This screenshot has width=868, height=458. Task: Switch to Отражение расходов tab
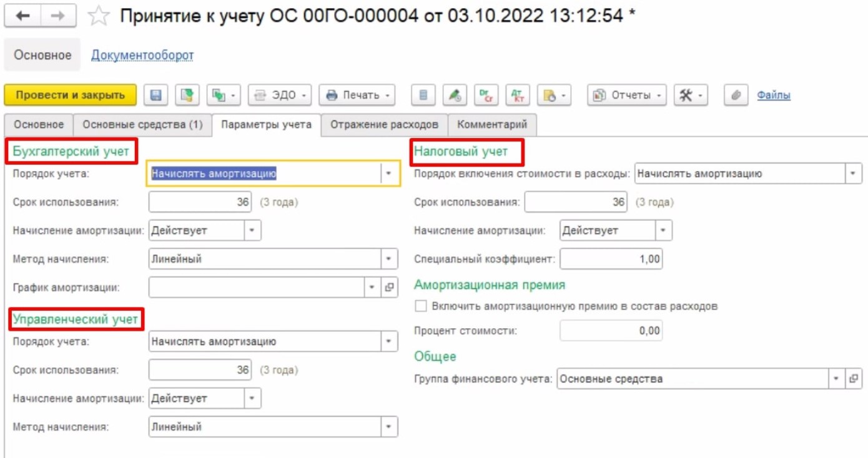click(x=384, y=124)
